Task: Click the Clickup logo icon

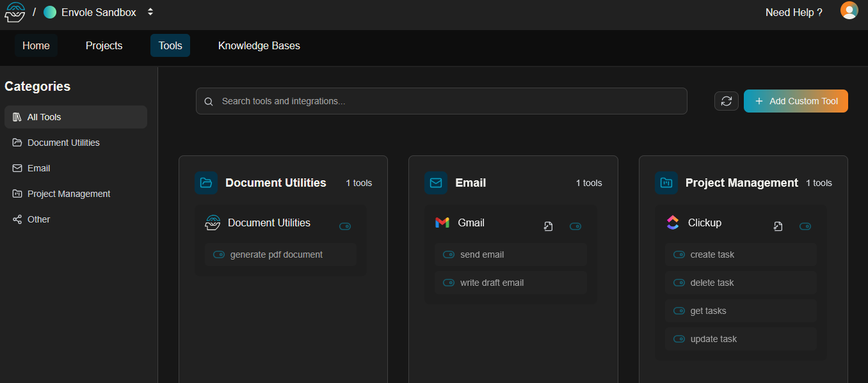Action: point(672,223)
